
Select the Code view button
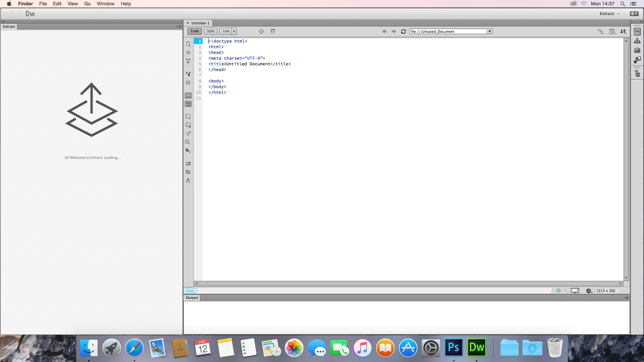coord(195,31)
